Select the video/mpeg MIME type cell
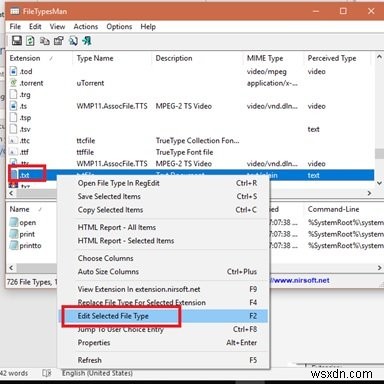The height and width of the screenshot is (384, 384). [266, 71]
